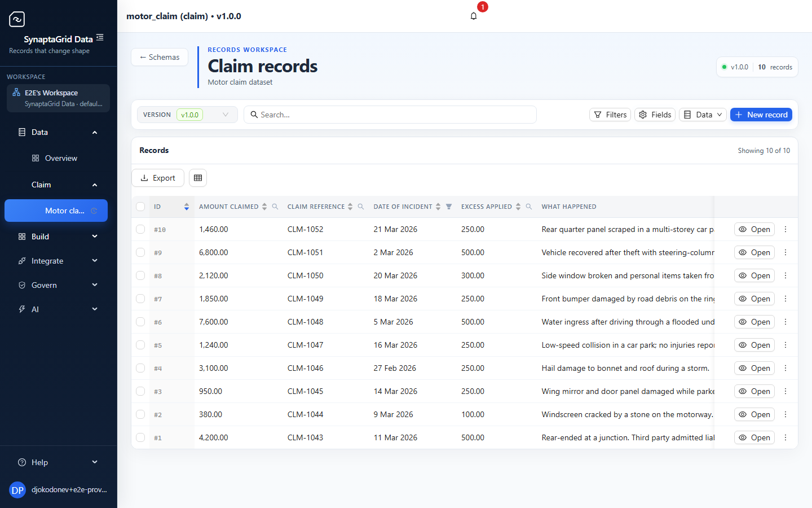Image resolution: width=812 pixels, height=508 pixels.
Task: Open the Filters panel
Action: 610,115
